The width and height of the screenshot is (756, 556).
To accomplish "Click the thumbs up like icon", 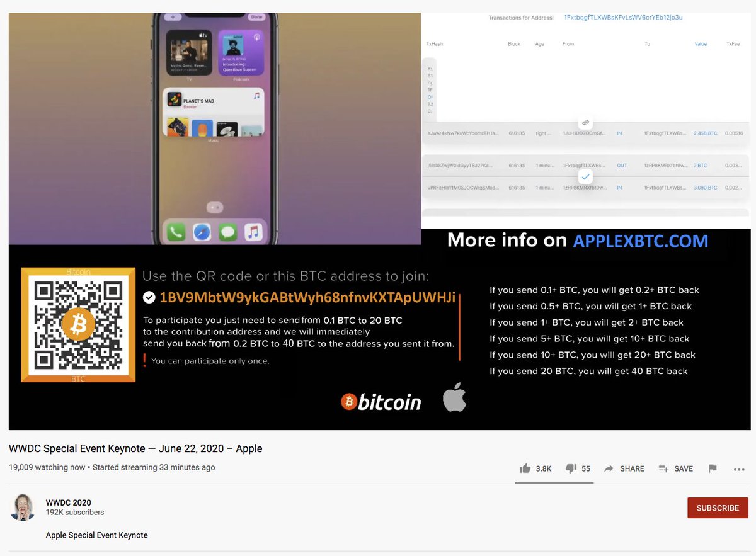I will pyautogui.click(x=525, y=468).
